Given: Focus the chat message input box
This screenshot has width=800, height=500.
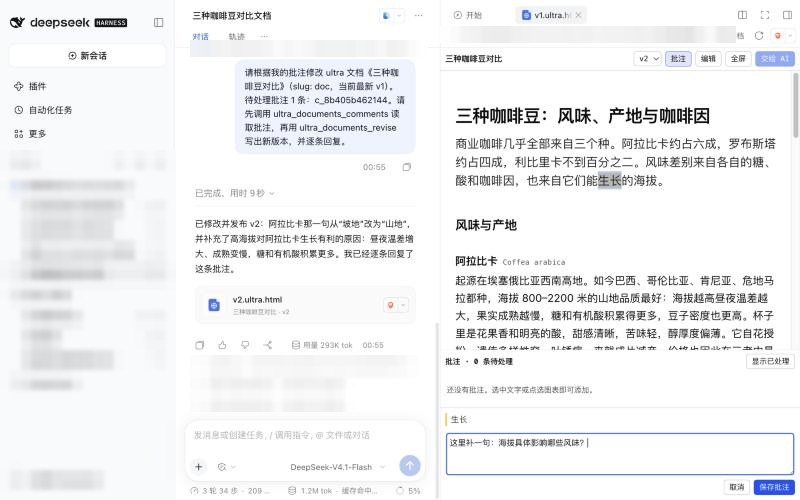Looking at the screenshot, I should [305, 435].
